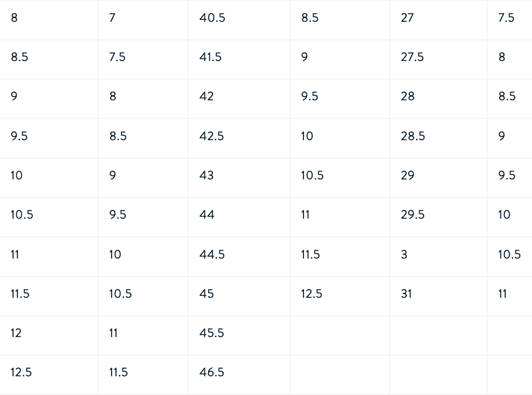Image resolution: width=532 pixels, height=395 pixels.
Task: Select the cell showing 27.5
Action: tap(438, 60)
